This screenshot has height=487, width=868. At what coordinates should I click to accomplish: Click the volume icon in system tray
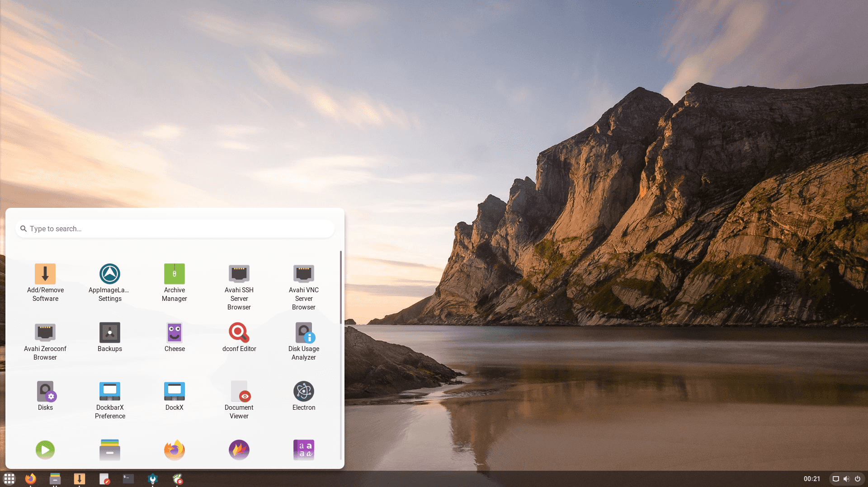tap(846, 479)
